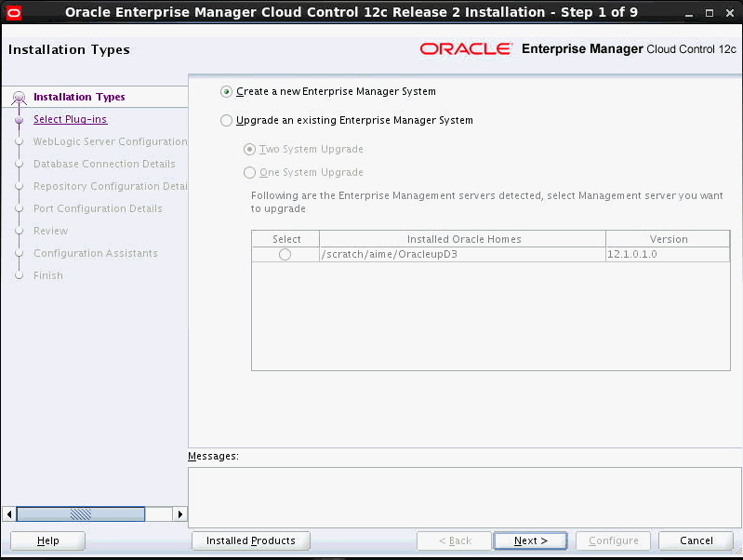This screenshot has width=743, height=560.
Task: Select the /scratch/aime/OracleupD3 home radio button
Action: [285, 255]
